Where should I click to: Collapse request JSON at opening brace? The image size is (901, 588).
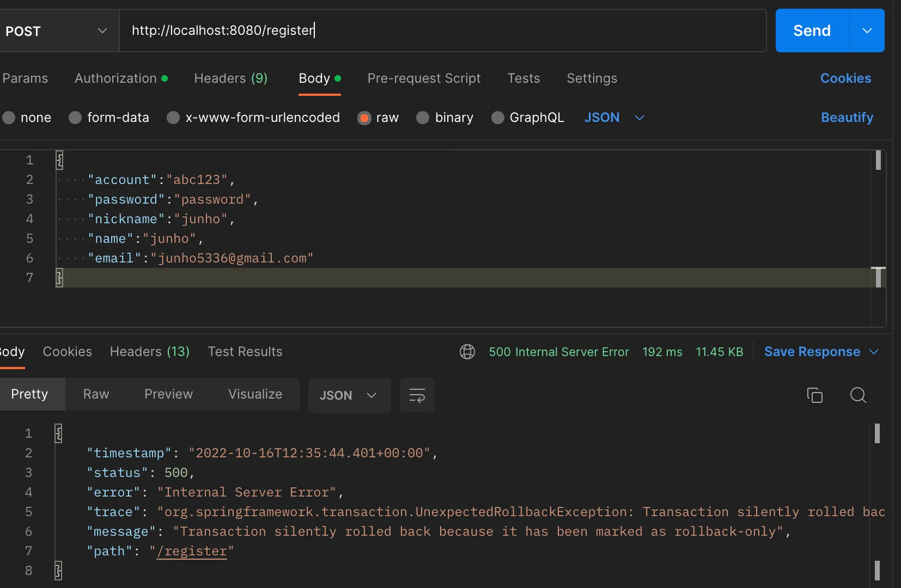point(59,160)
